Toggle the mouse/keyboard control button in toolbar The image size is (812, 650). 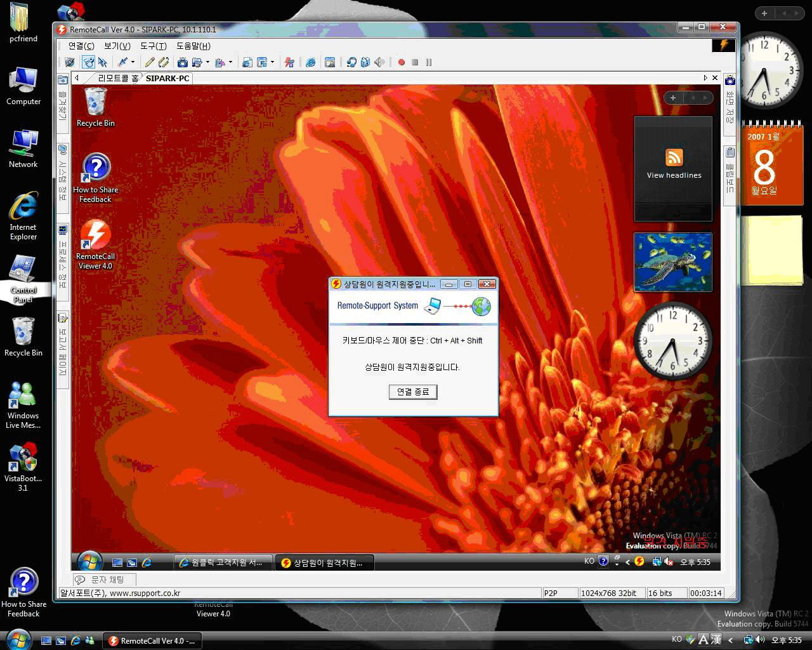tap(88, 62)
